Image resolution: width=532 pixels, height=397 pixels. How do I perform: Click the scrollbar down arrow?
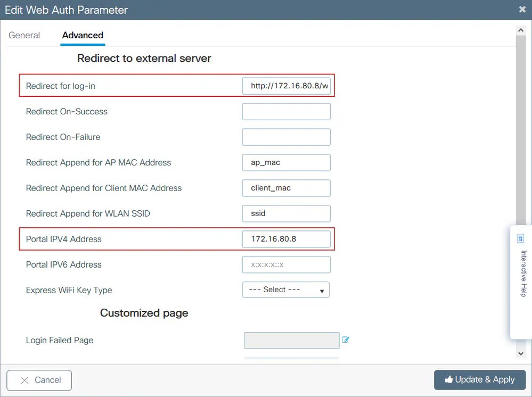[x=521, y=353]
